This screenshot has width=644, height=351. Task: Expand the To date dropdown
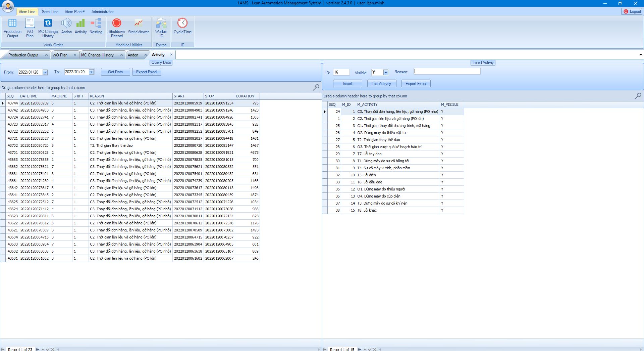pos(91,72)
